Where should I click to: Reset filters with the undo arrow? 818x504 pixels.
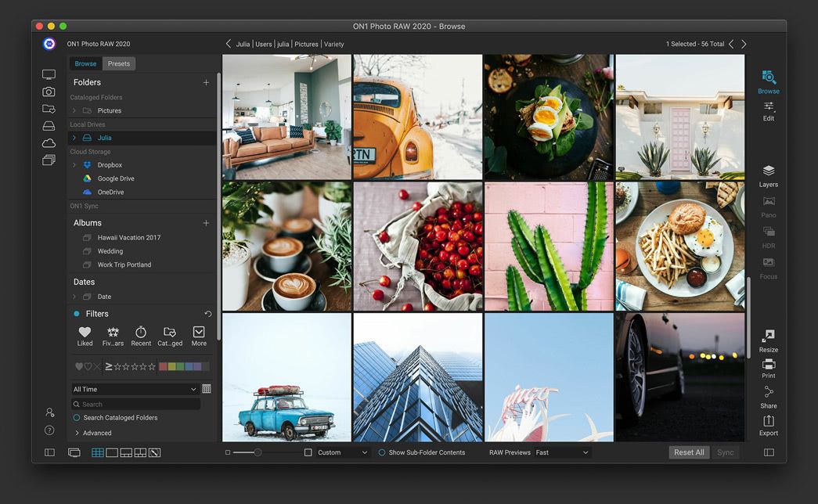(208, 314)
